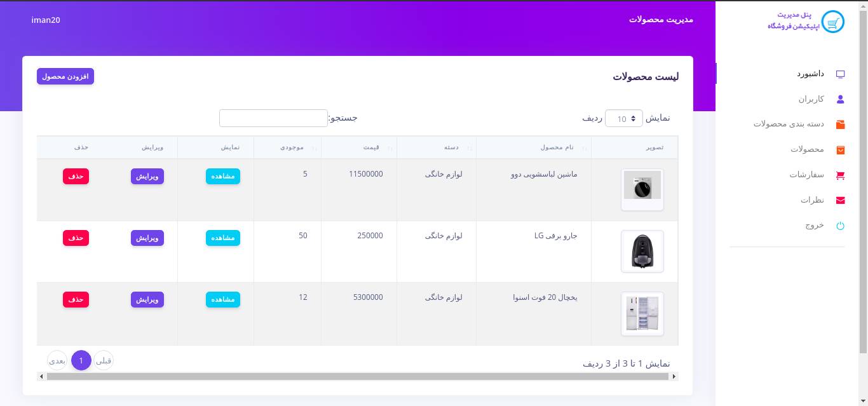Click the comments envelope icon in sidebar

point(840,200)
